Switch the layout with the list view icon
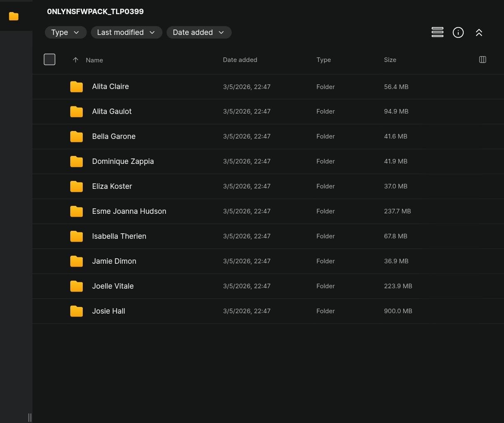Screen dimensions: 504x423 pos(437,32)
